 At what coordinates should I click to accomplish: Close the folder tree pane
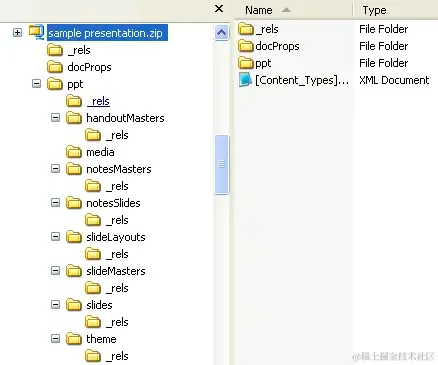click(219, 9)
